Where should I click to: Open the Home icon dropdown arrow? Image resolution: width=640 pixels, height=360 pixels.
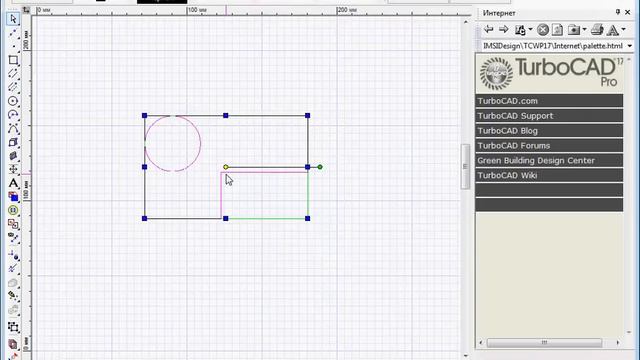click(x=530, y=29)
